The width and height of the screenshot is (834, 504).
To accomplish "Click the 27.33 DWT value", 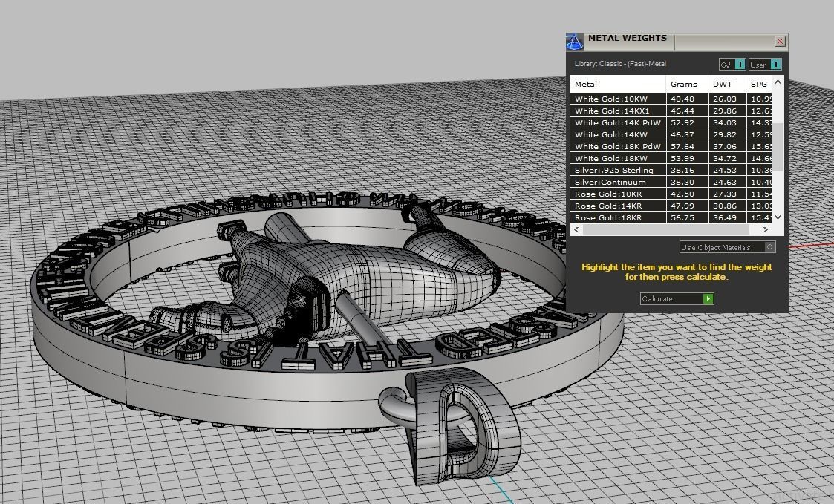I will (724, 194).
